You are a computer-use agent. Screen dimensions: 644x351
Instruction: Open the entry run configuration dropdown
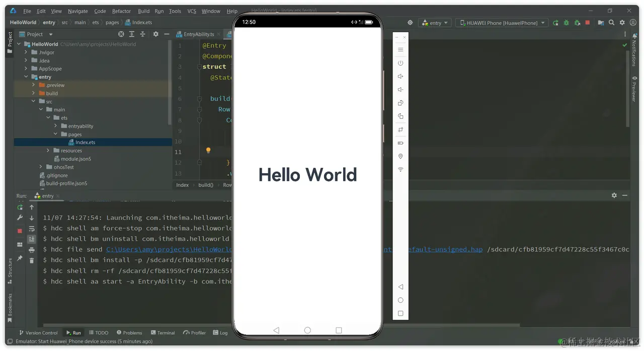435,23
